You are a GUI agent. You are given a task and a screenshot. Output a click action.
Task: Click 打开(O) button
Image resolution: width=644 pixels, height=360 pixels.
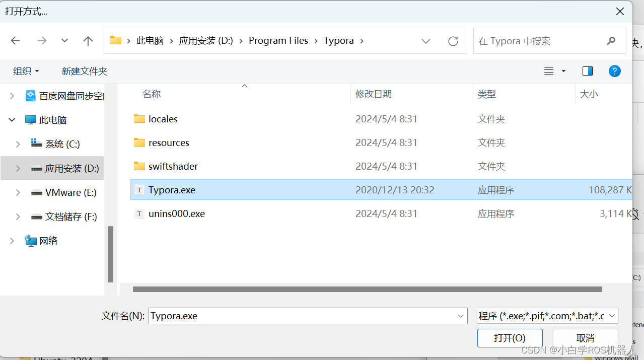click(510, 338)
